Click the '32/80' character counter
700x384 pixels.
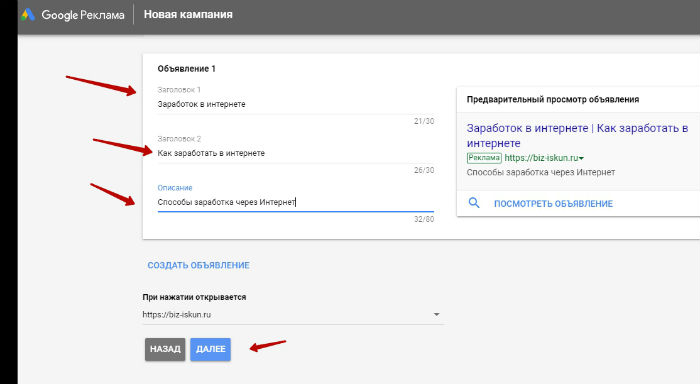pos(424,219)
